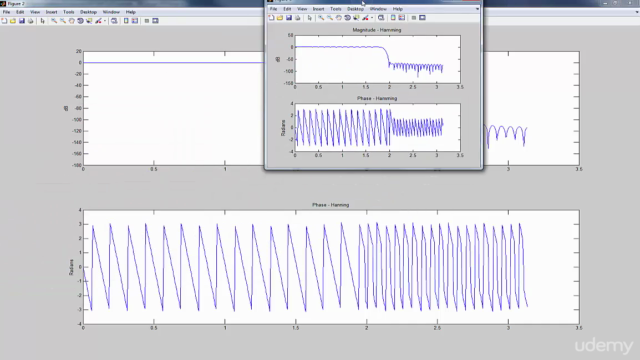The height and width of the screenshot is (360, 640).
Task: Open Help menu in Figure 2 window
Action: point(131,12)
